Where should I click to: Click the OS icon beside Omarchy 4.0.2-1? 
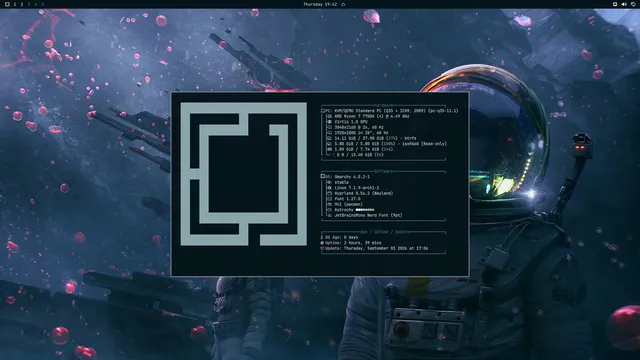tap(323, 177)
